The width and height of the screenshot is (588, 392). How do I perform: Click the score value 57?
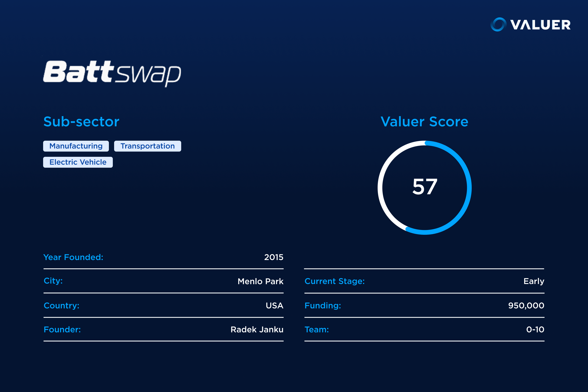tap(425, 186)
